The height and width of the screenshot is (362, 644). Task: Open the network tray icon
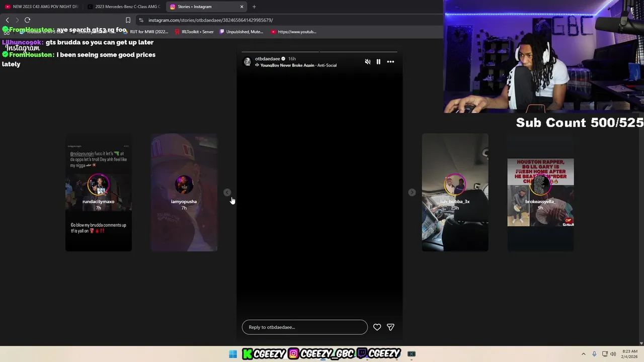click(605, 354)
